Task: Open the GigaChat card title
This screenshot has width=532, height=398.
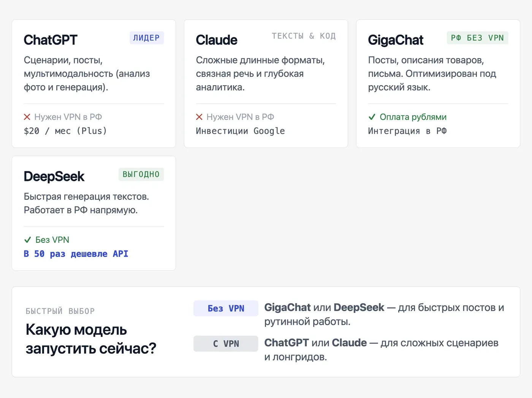Action: pos(396,40)
